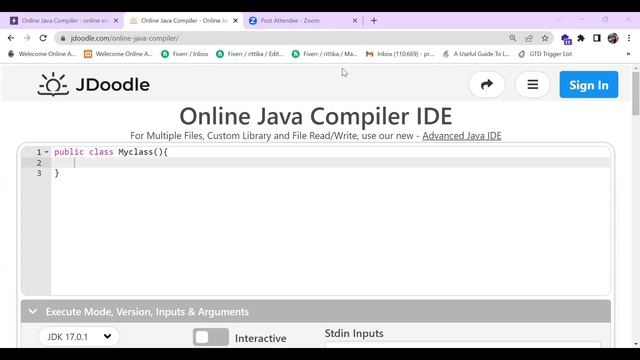Click the Online Java Compiler IDE heading
This screenshot has width=640, height=360.
316,116
